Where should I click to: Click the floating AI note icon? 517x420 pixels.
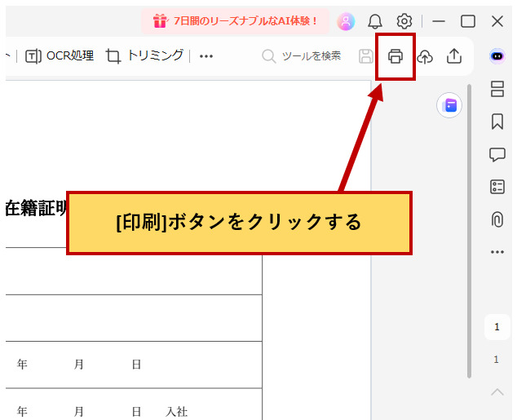[x=449, y=105]
